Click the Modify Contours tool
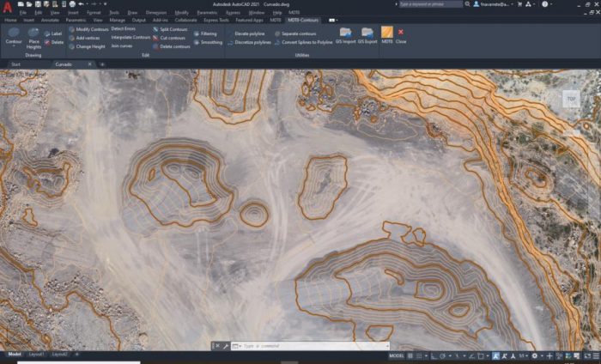This screenshot has height=364, width=601. tap(92, 29)
